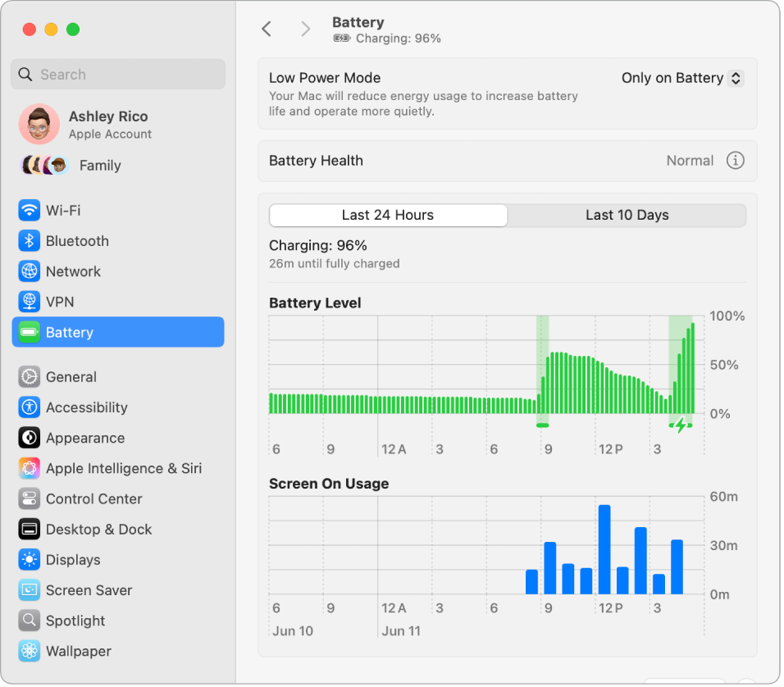The image size is (784, 687).
Task: Open the Accessibility icon in sidebar
Action: pos(30,407)
